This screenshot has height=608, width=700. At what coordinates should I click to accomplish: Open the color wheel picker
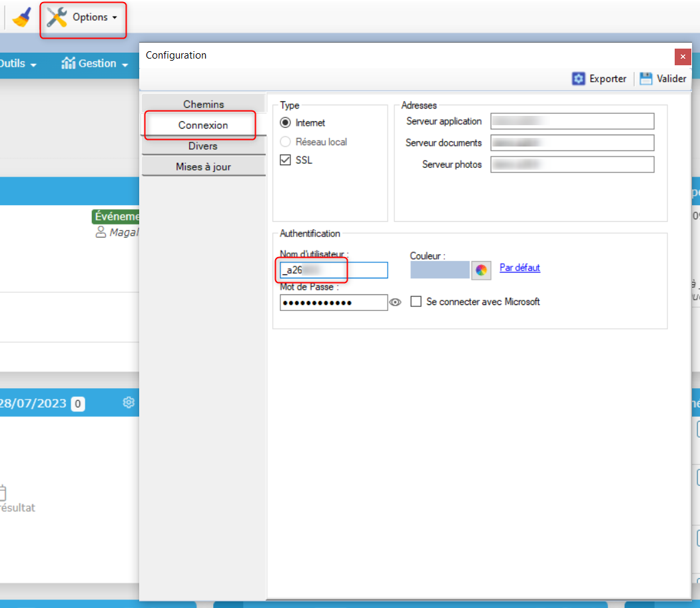pos(481,270)
